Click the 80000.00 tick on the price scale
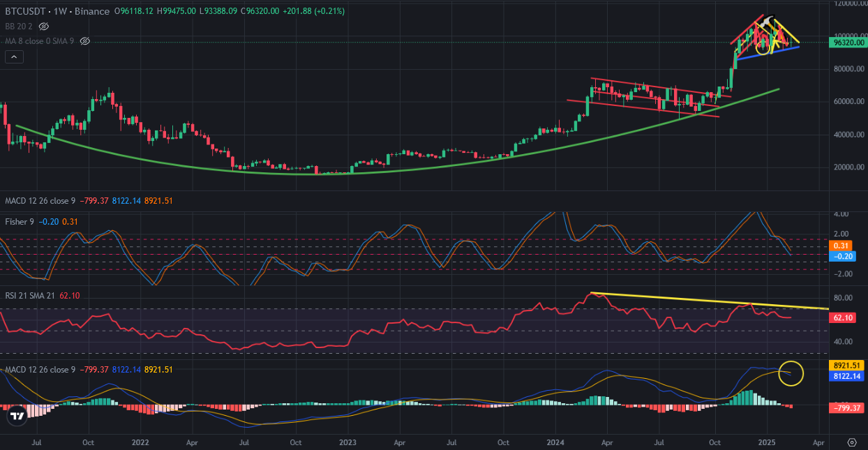The image size is (868, 450). tap(849, 68)
